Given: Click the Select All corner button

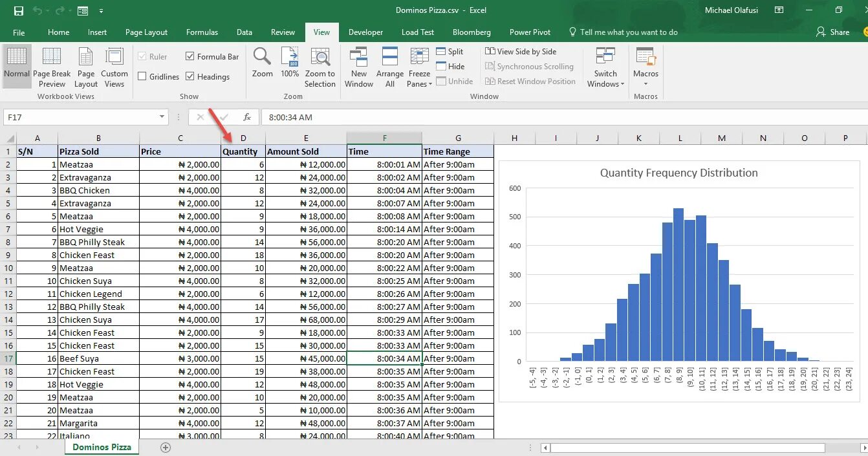Looking at the screenshot, I should (x=8, y=138).
